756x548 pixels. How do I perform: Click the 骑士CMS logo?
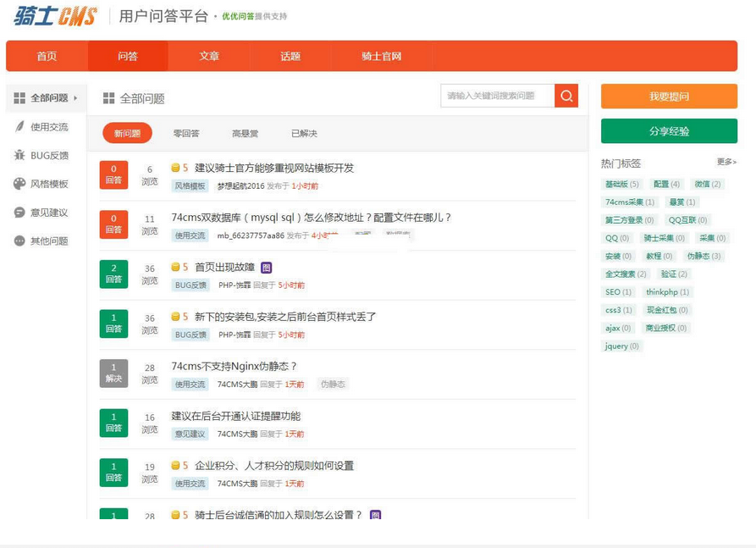click(x=55, y=16)
